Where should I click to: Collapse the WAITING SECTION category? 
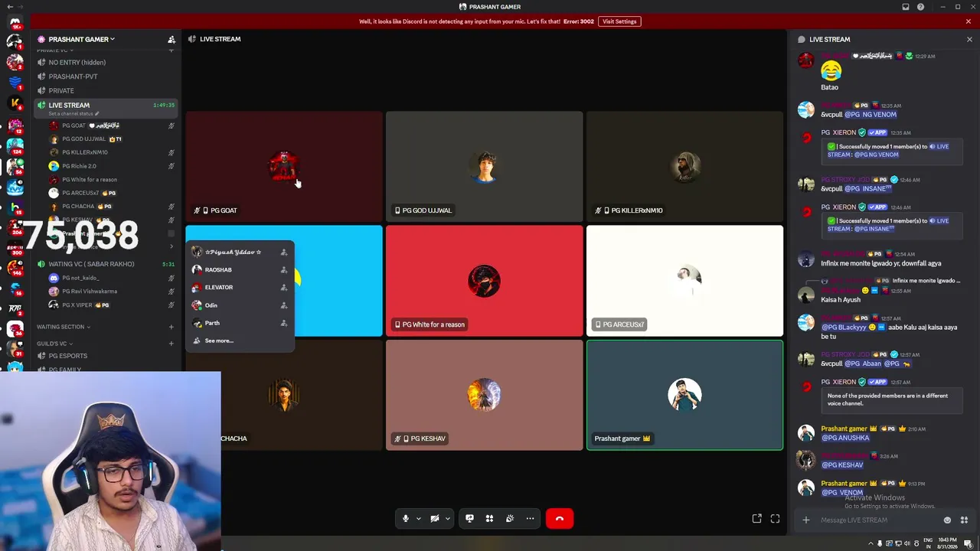coord(64,327)
